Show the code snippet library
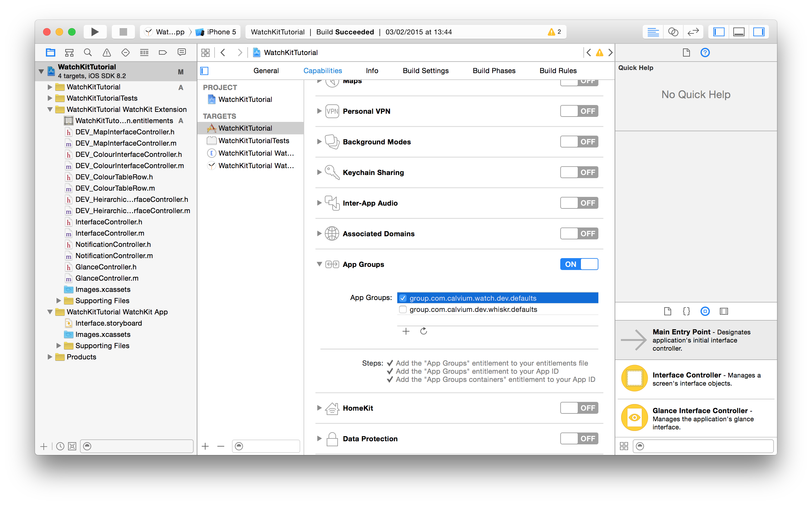The width and height of the screenshot is (812, 505). click(x=686, y=311)
